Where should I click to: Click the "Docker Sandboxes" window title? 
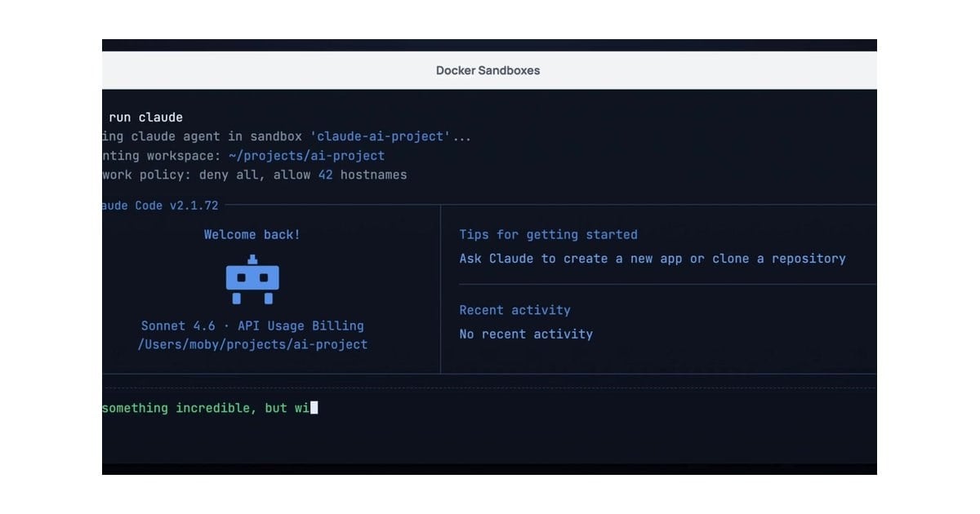[x=488, y=70]
